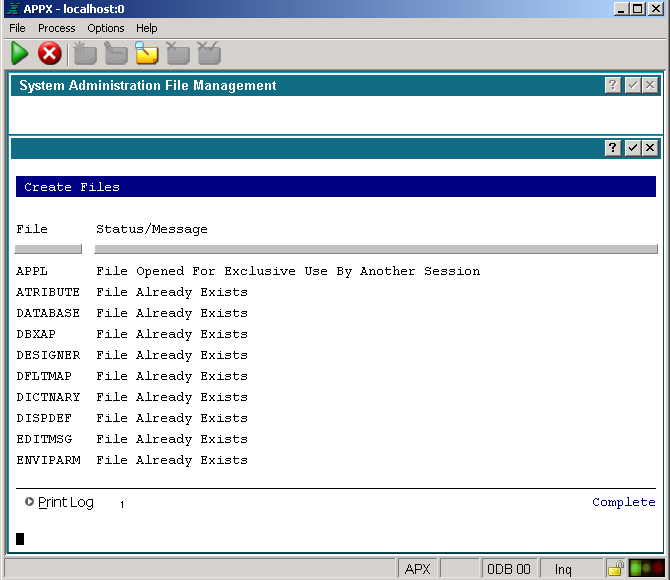Click the X icon in System Administration header
The image size is (670, 580).
(x=650, y=85)
